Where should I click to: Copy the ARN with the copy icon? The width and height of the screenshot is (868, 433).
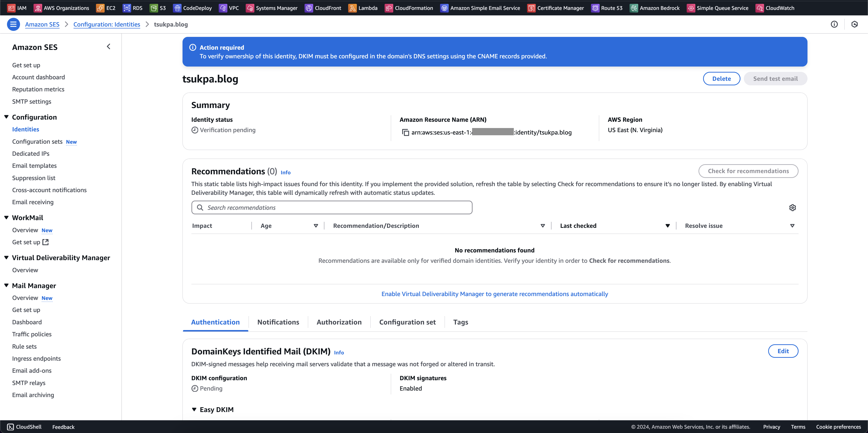(405, 132)
